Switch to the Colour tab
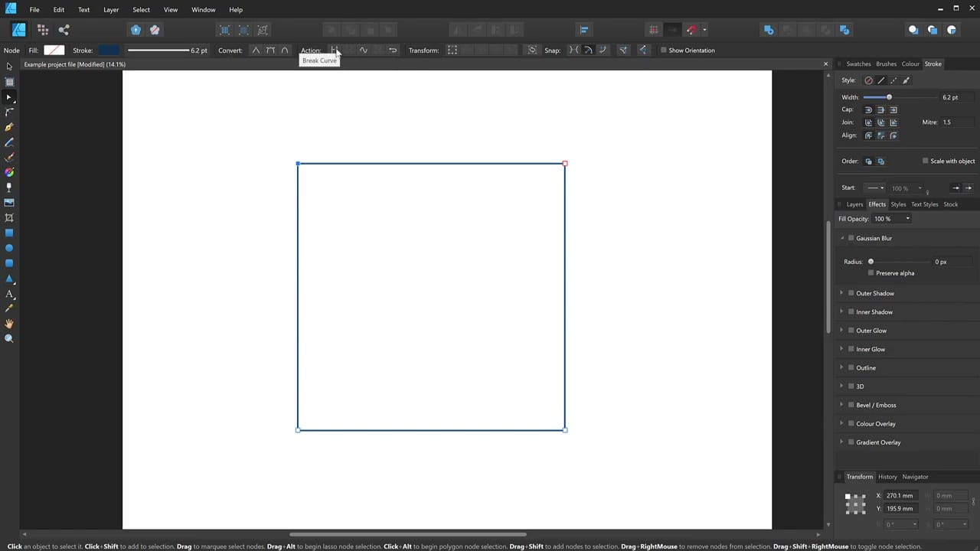The image size is (980, 551). point(910,64)
